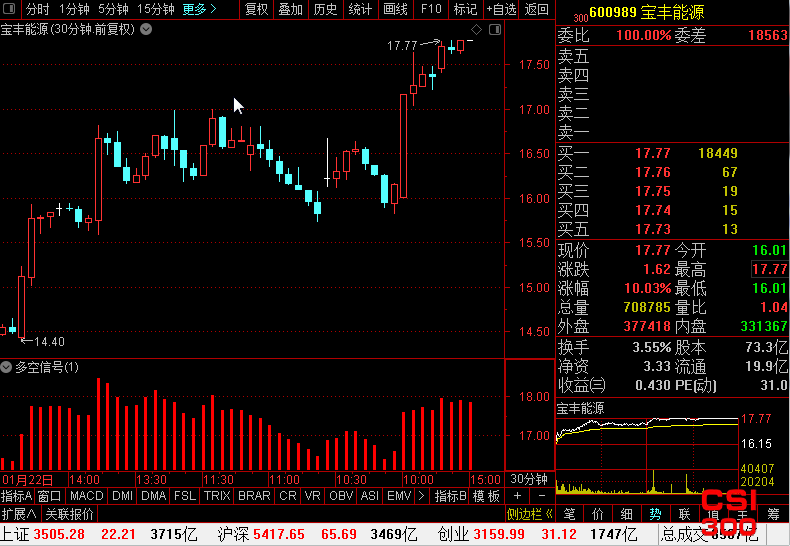790x546 pixels.
Task: Switch indicator to MACD
Action: tap(87, 496)
